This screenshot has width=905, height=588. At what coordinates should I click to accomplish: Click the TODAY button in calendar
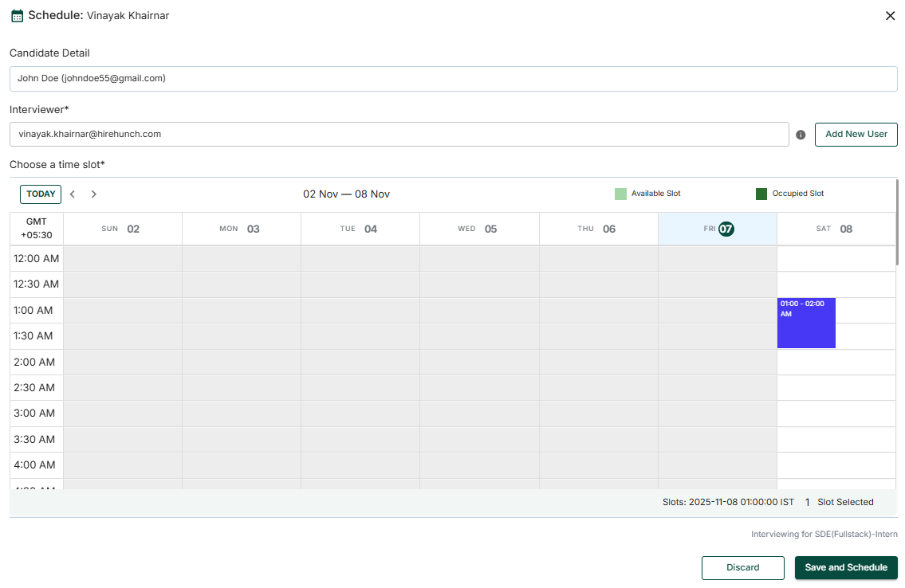[41, 194]
